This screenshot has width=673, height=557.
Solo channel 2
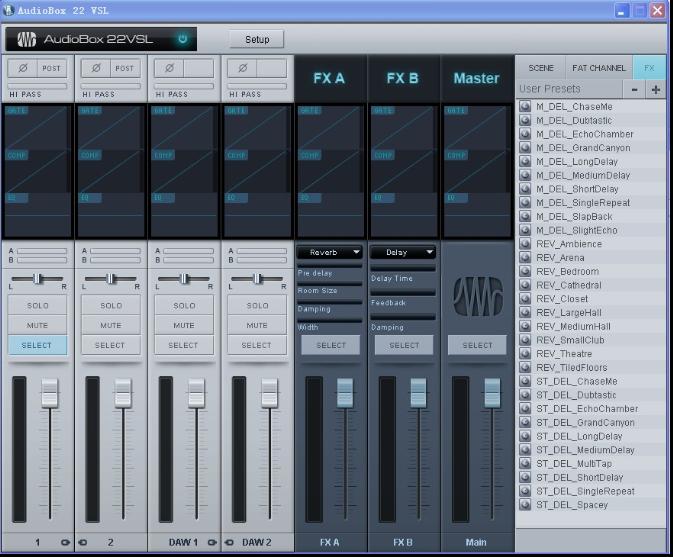[111, 306]
